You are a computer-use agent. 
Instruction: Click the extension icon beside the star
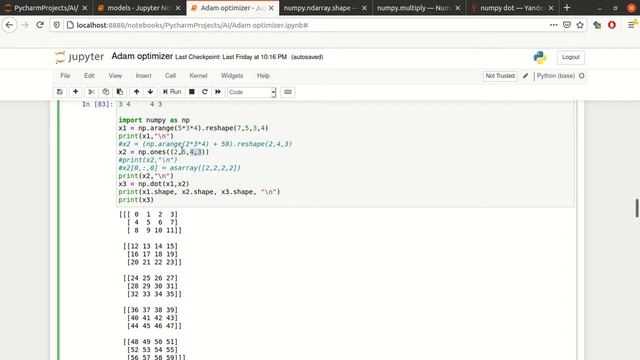tap(597, 25)
